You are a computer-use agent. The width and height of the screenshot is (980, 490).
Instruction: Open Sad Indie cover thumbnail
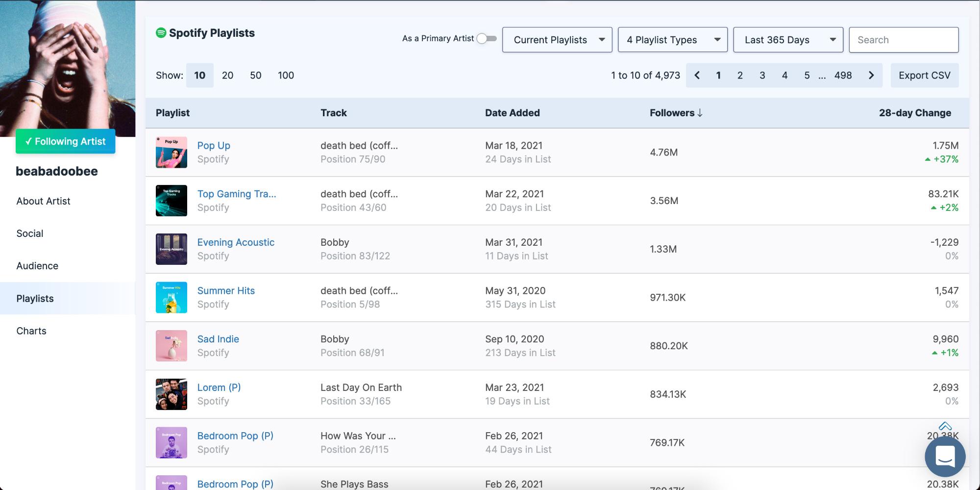(171, 346)
